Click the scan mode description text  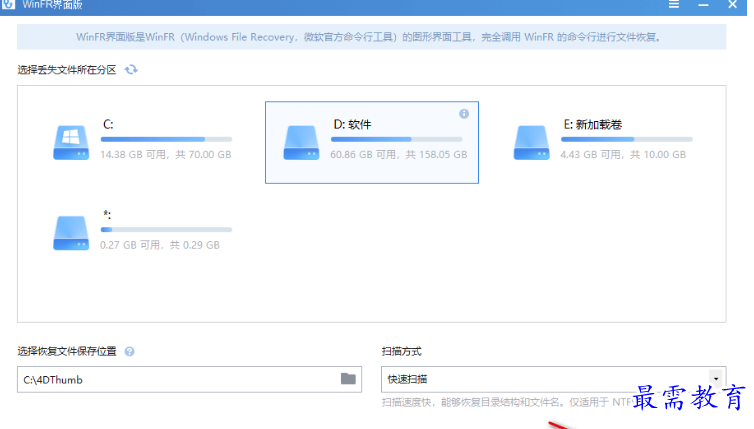(507, 402)
